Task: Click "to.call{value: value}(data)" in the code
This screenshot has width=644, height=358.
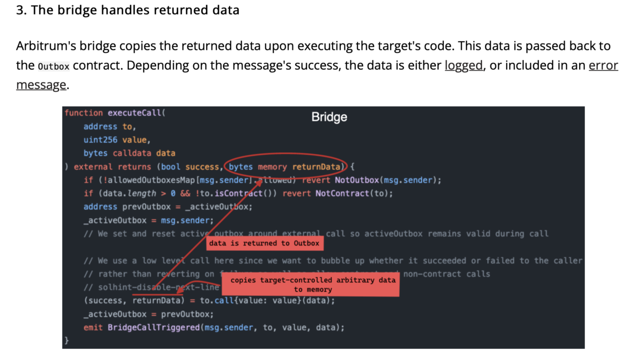Action: click(x=267, y=301)
